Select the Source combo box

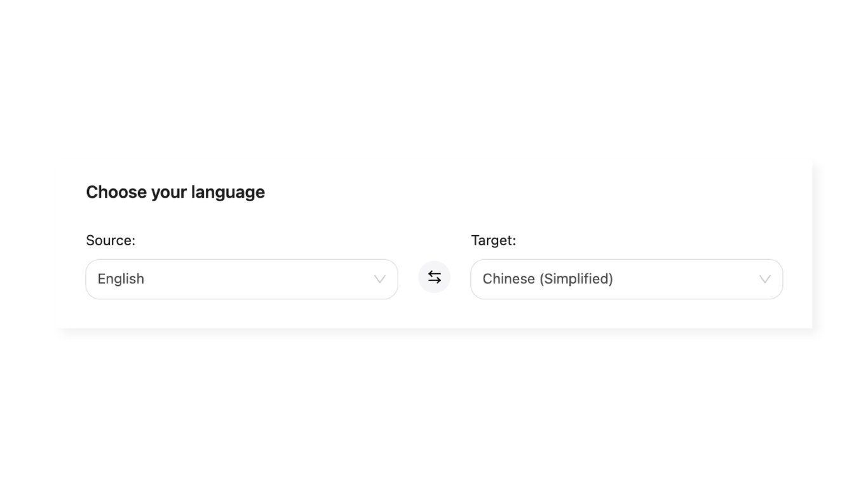coord(241,279)
